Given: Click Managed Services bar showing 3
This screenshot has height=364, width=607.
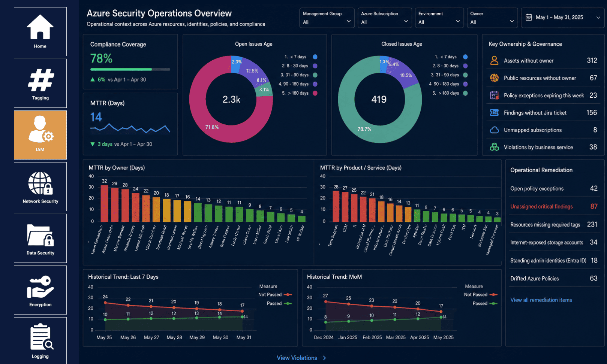Looking at the screenshot, I should point(497,219).
